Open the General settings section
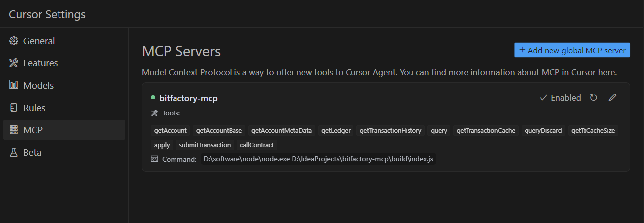Viewport: 644px width, 223px height. (64, 41)
